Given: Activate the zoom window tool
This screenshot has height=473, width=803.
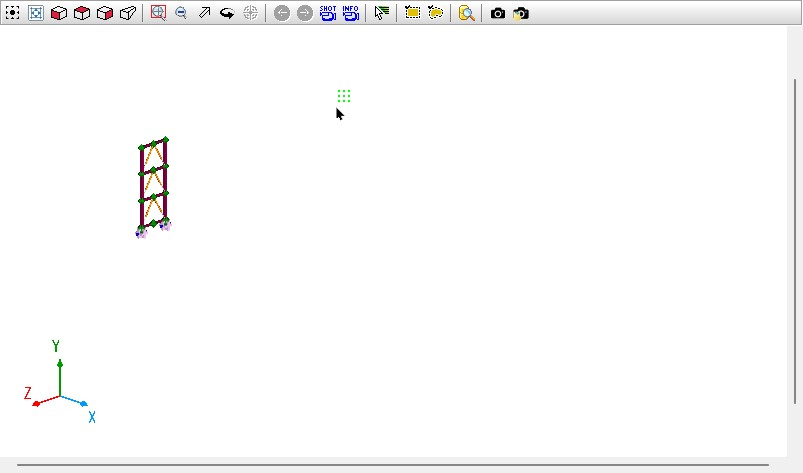Looking at the screenshot, I should [158, 13].
